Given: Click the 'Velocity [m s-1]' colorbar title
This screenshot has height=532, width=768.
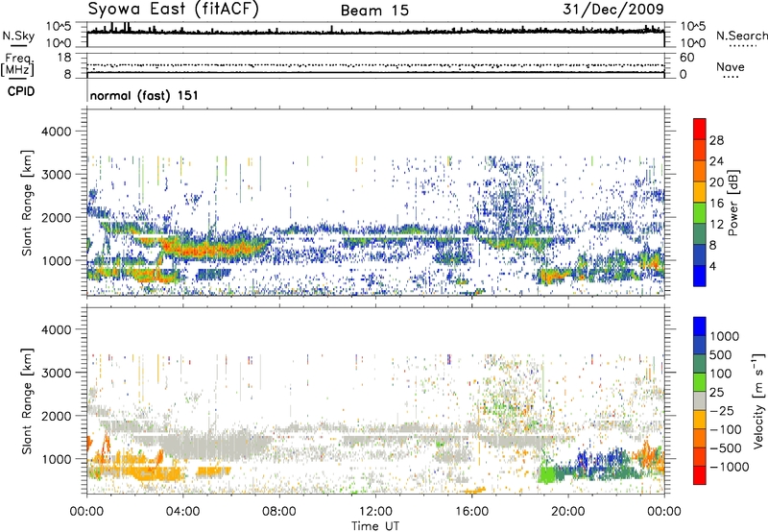Looking at the screenshot, I should tap(758, 400).
